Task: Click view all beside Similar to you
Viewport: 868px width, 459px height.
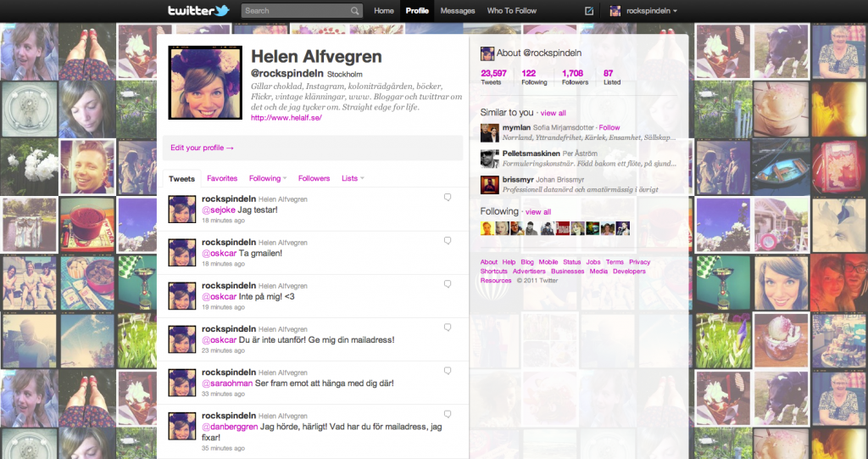Action: click(553, 113)
